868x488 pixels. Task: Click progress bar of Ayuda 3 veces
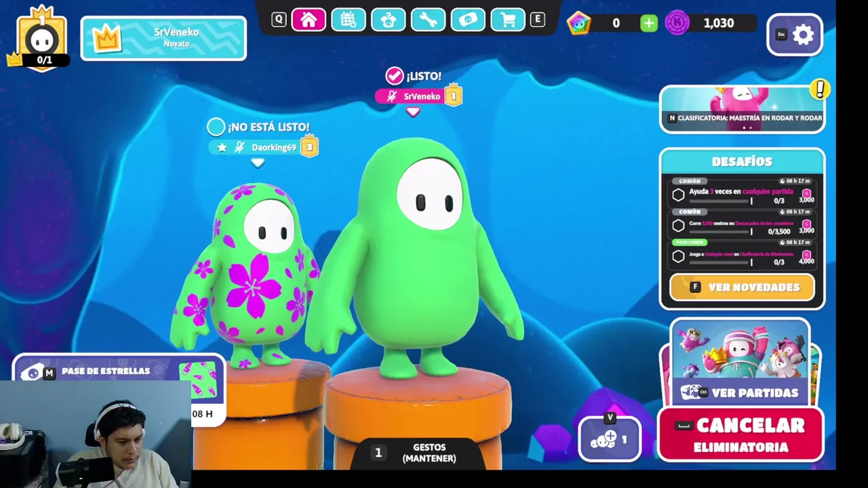pyautogui.click(x=721, y=201)
